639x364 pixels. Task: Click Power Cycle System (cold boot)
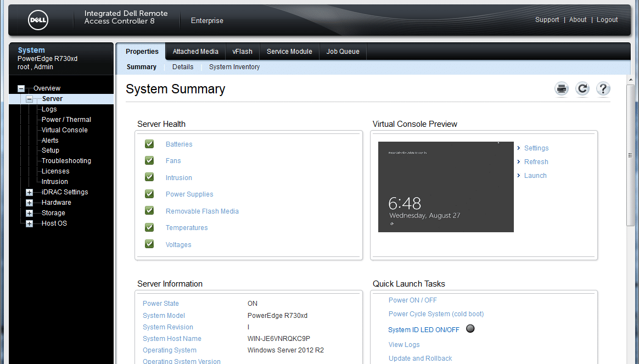tap(436, 314)
